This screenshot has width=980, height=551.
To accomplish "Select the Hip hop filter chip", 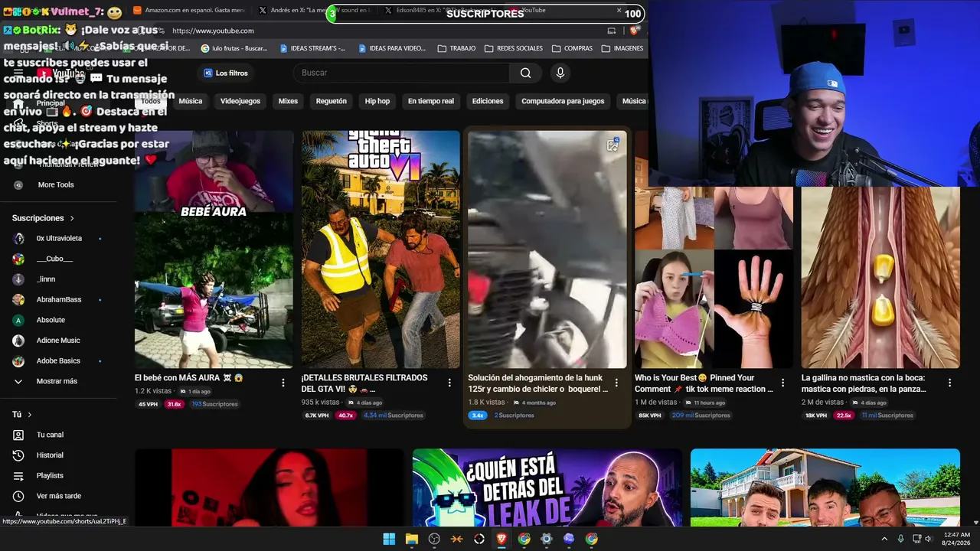I will click(377, 101).
